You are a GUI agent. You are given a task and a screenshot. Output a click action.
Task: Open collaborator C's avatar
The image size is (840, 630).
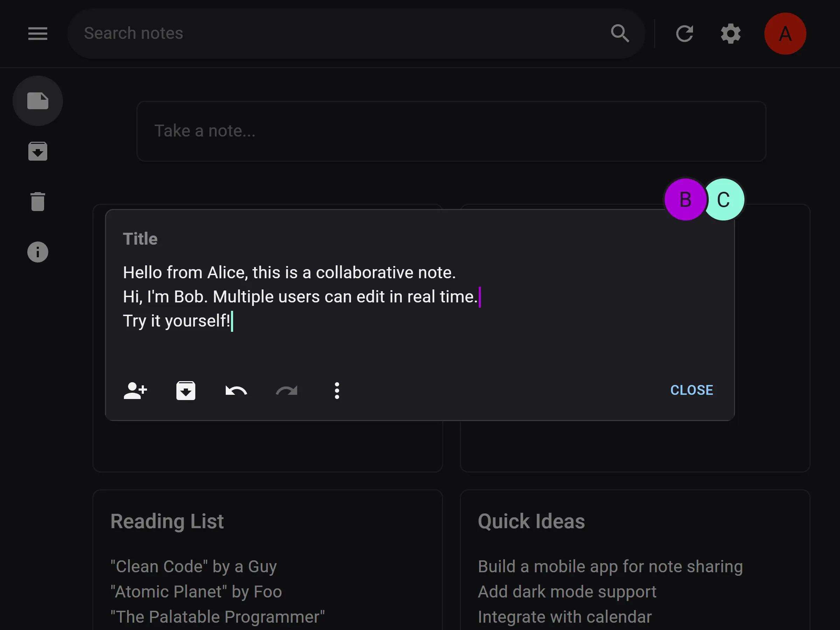tap(724, 200)
